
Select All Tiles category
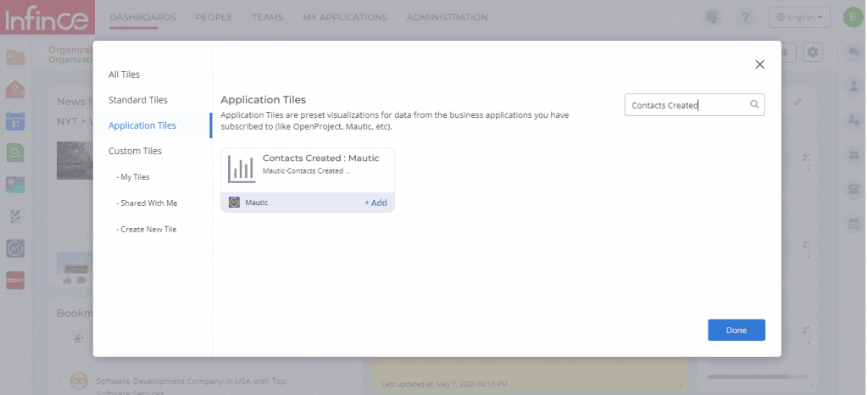pos(124,74)
